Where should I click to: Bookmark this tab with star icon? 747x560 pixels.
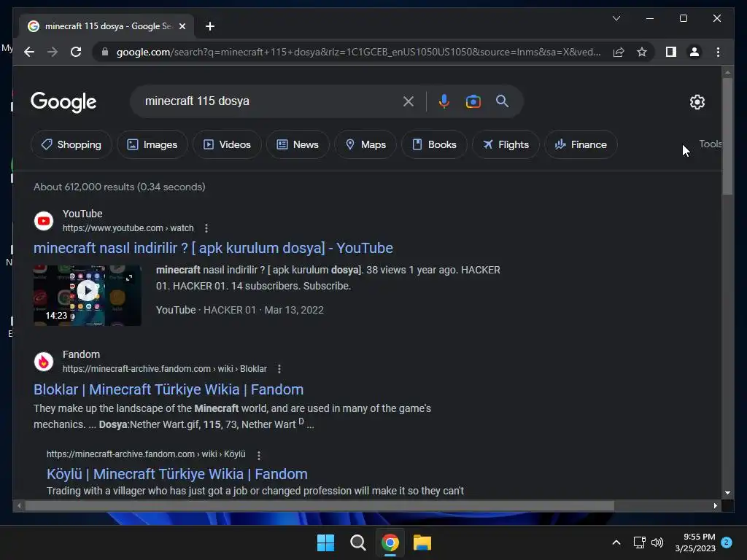(642, 52)
